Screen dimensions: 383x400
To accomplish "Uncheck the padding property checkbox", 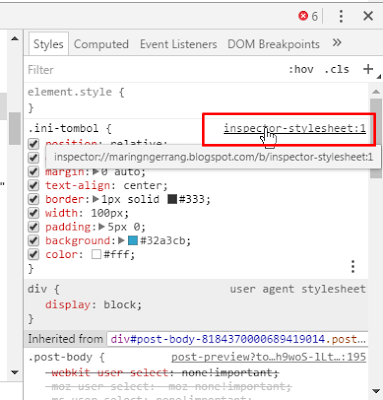I will click(x=33, y=227).
